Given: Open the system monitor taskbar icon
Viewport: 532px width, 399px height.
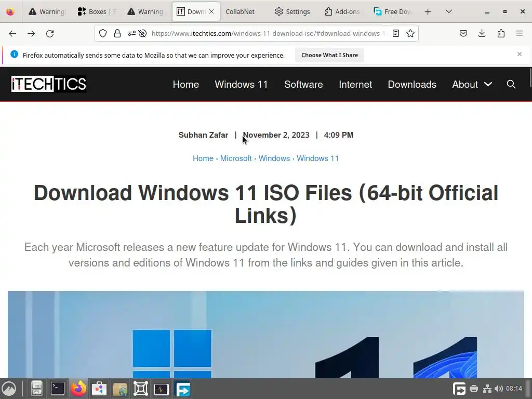Looking at the screenshot, I should [161, 389].
